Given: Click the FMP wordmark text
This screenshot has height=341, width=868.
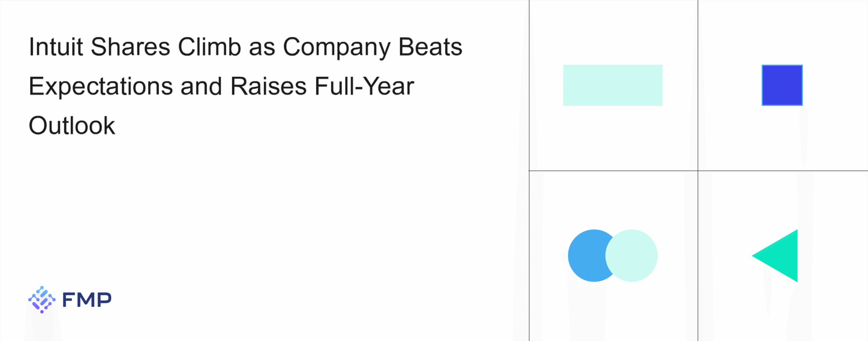Looking at the screenshot, I should (87, 300).
